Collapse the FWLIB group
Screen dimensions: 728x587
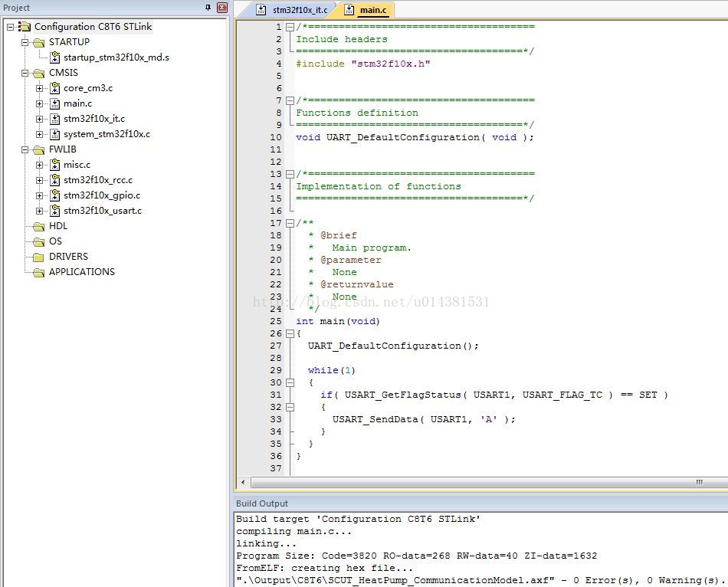coord(25,149)
